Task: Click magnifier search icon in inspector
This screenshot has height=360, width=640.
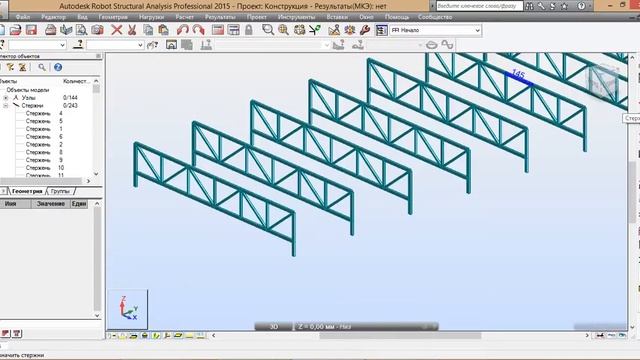Action: [x=42, y=67]
